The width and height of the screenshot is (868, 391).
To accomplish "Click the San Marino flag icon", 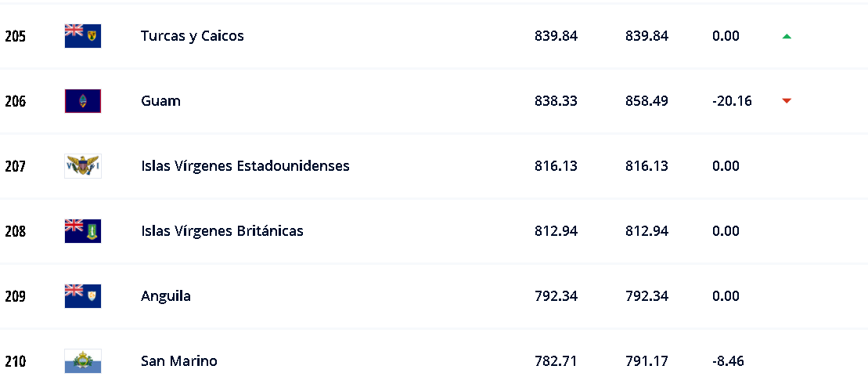I will [x=82, y=361].
